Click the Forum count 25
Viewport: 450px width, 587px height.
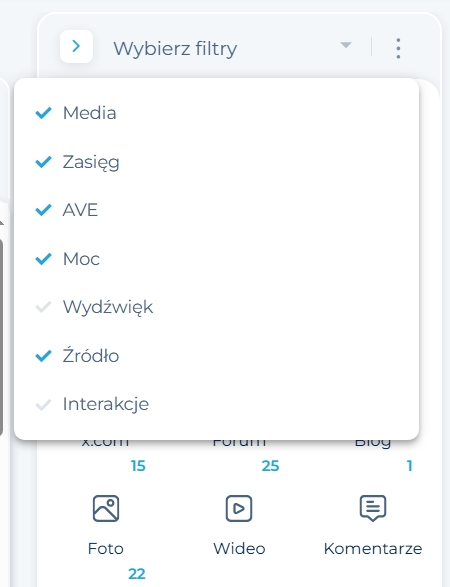pyautogui.click(x=270, y=466)
